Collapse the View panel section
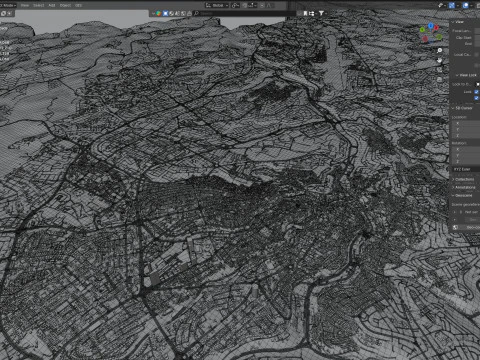This screenshot has width=480, height=360. pos(458,22)
